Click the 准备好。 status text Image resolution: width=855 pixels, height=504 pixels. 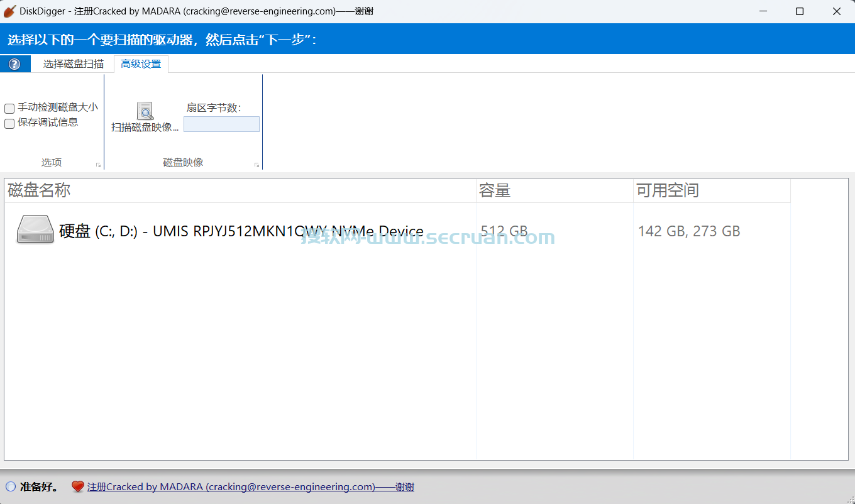pyautogui.click(x=39, y=487)
